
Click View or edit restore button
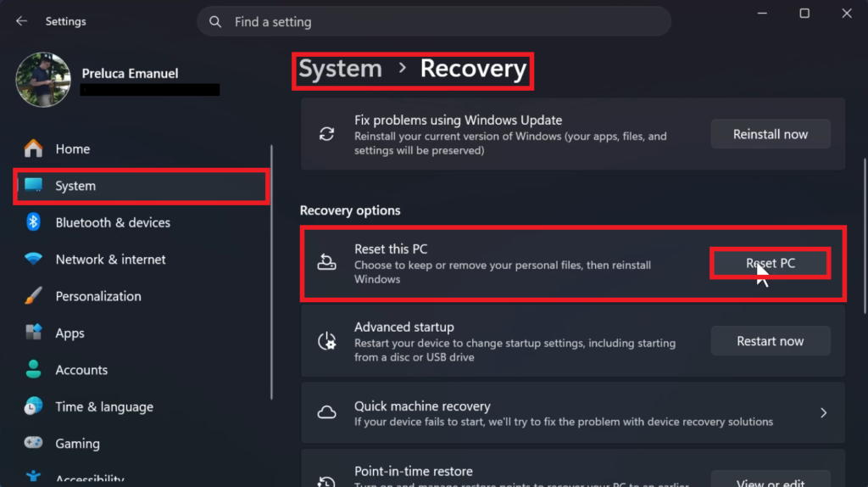tap(770, 480)
